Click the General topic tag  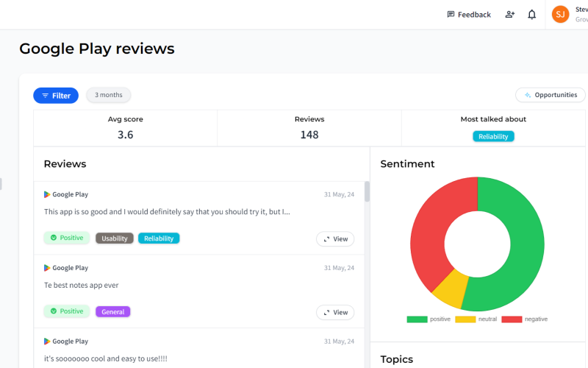[x=113, y=311]
